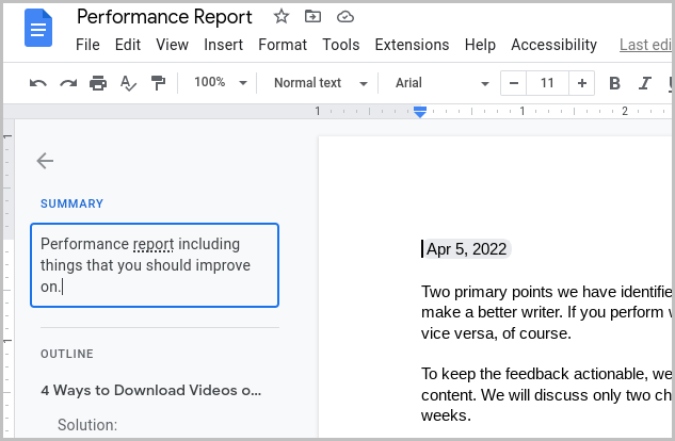Open the Edit menu
Viewport: 675px width, 441px height.
pyautogui.click(x=127, y=44)
